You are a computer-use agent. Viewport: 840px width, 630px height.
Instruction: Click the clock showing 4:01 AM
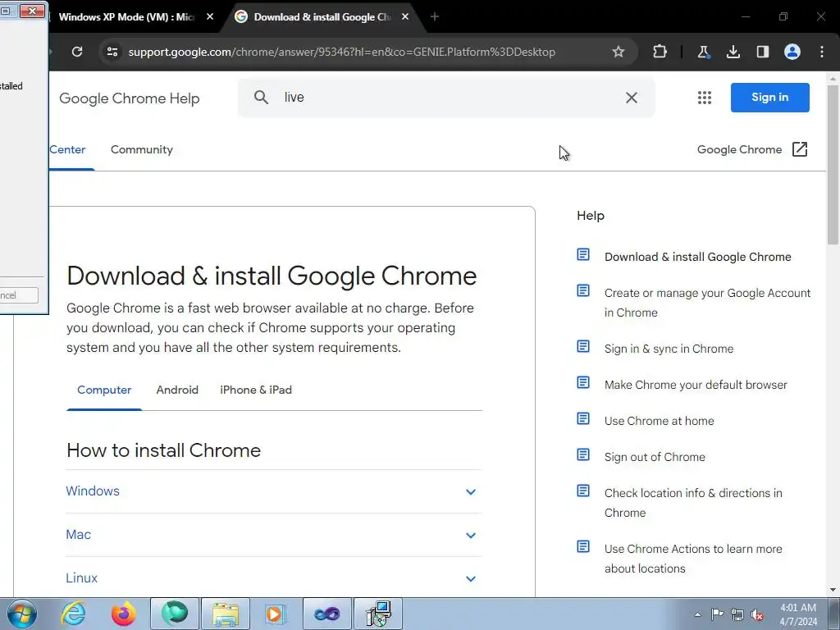click(x=798, y=614)
